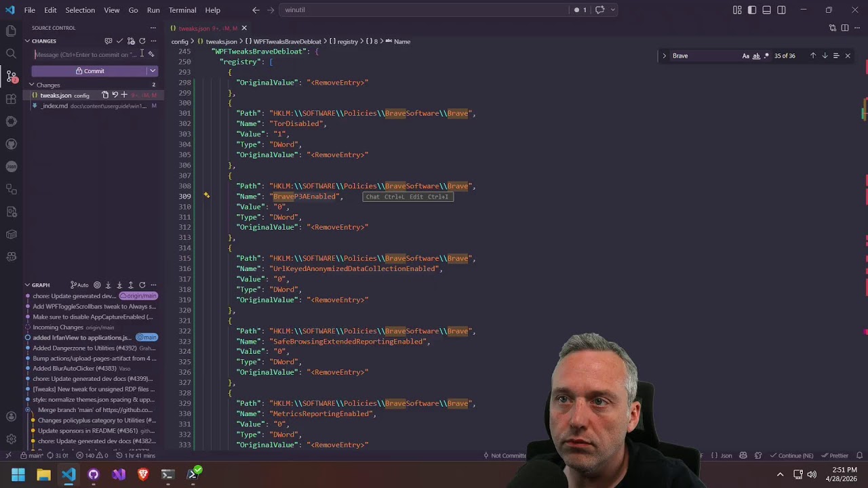Image resolution: width=868 pixels, height=488 pixels.
Task: Click the code action lightbulb on line 309
Action: coord(207,196)
